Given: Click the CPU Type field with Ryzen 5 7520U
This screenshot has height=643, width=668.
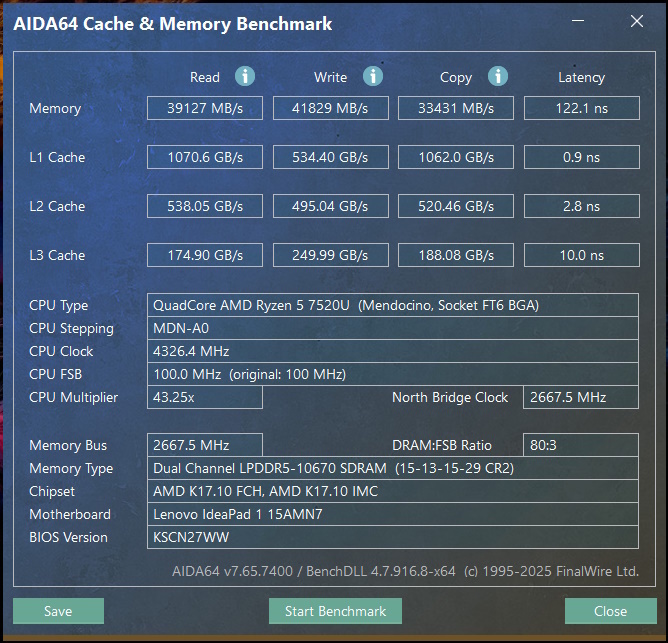Looking at the screenshot, I should point(393,305).
